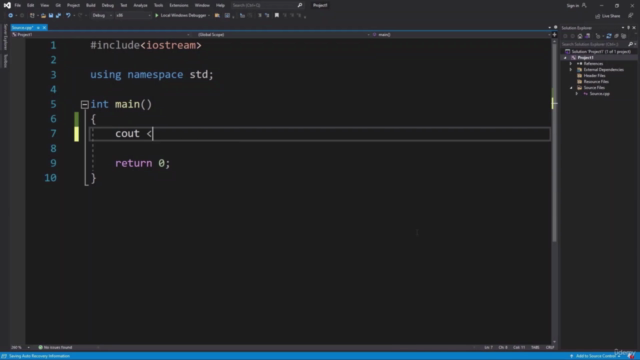Image resolution: width=640 pixels, height=360 pixels.
Task: Open the Tools menu
Action: coord(158,5)
